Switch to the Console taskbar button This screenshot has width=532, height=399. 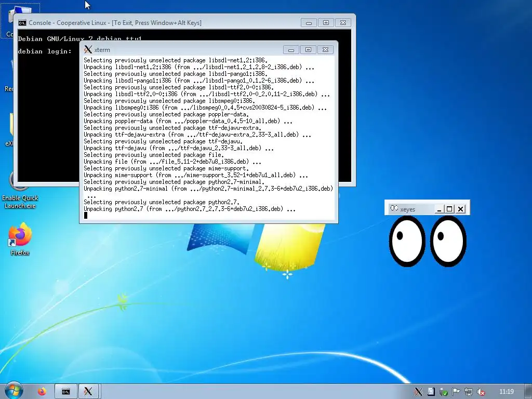click(x=66, y=392)
